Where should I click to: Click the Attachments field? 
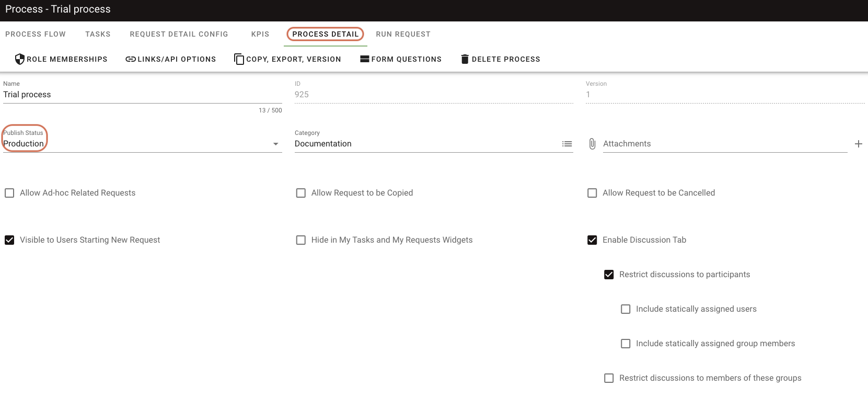click(725, 144)
